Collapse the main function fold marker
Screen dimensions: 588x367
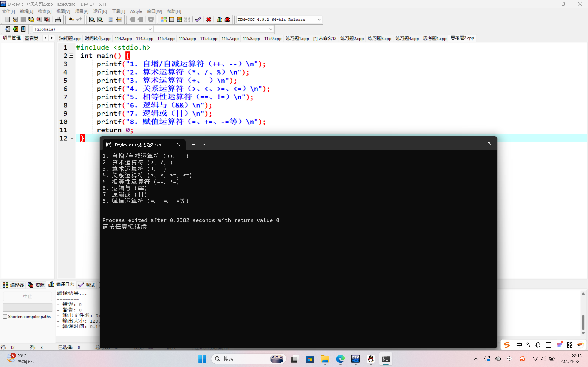(71, 56)
